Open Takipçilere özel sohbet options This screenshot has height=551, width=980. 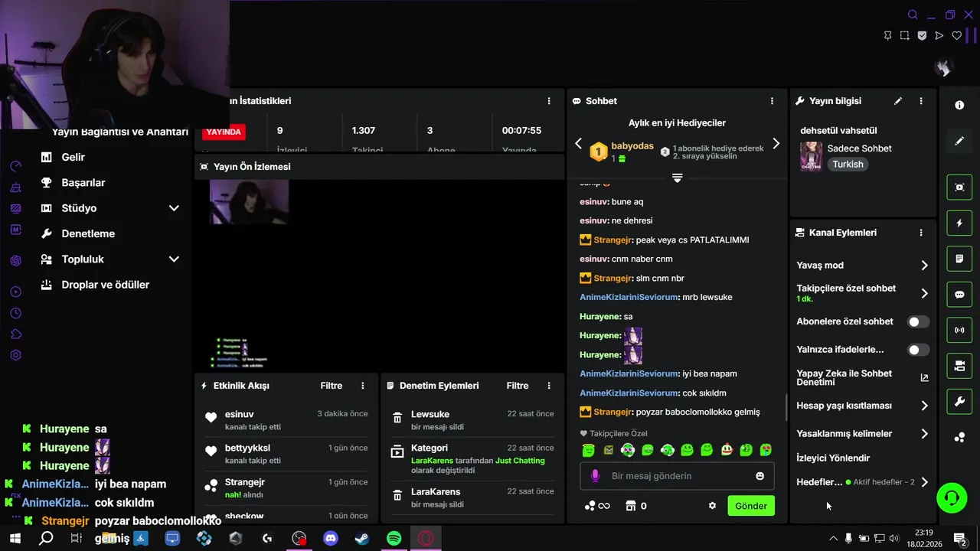(x=924, y=293)
